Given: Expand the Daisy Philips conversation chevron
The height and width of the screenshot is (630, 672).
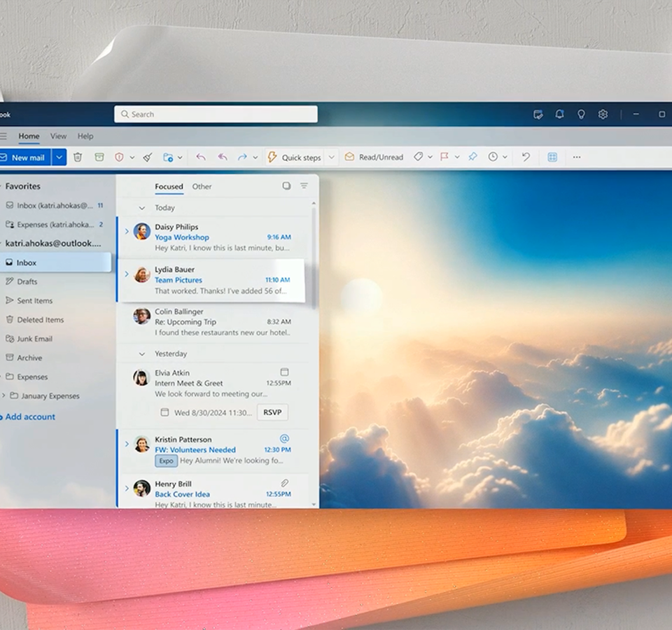Looking at the screenshot, I should point(127,232).
